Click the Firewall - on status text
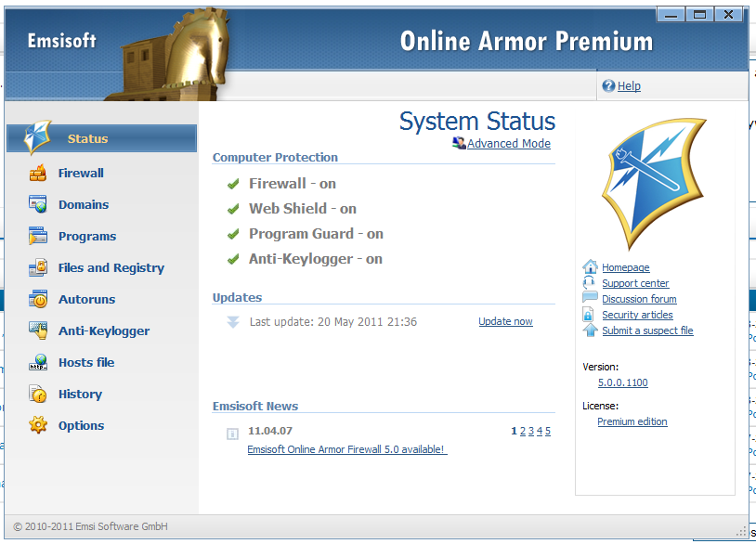The image size is (756, 544). (x=293, y=184)
